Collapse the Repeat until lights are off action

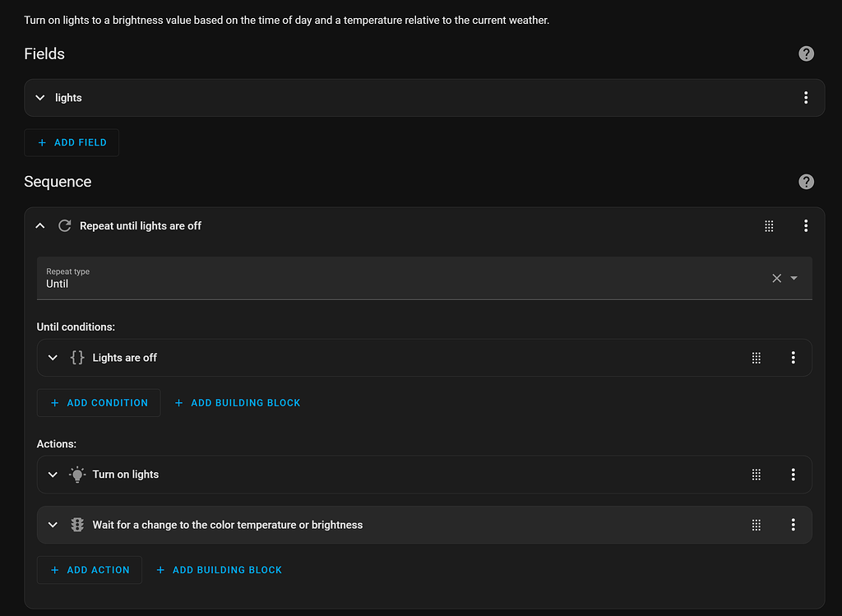[x=40, y=225]
